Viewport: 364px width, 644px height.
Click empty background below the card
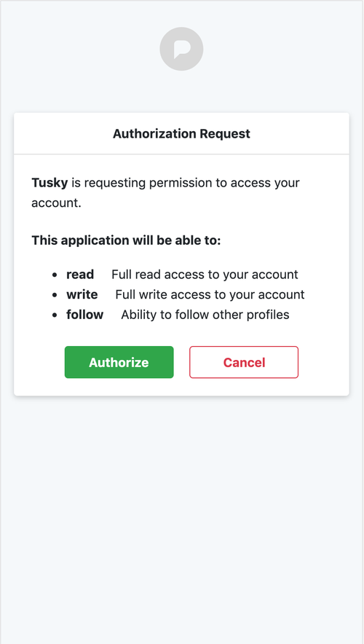[181, 517]
